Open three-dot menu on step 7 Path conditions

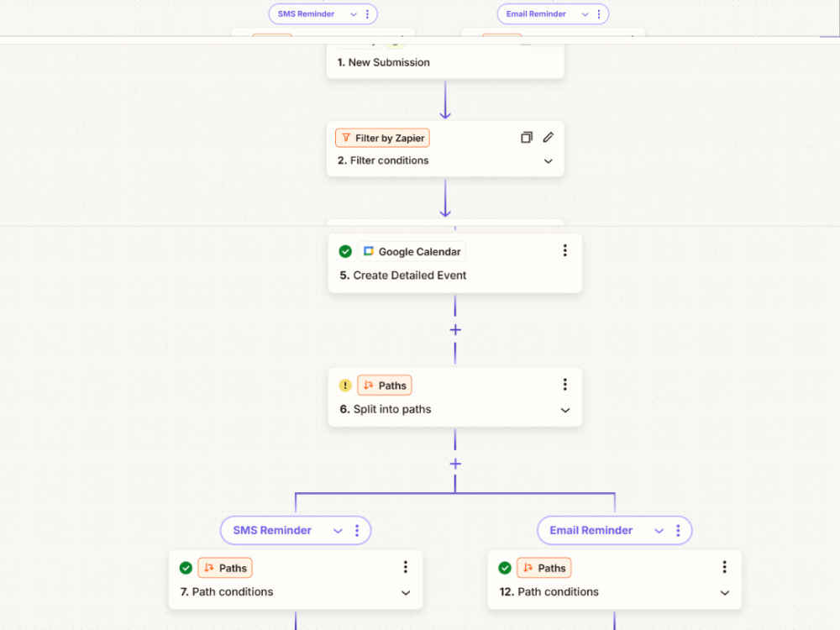click(406, 567)
